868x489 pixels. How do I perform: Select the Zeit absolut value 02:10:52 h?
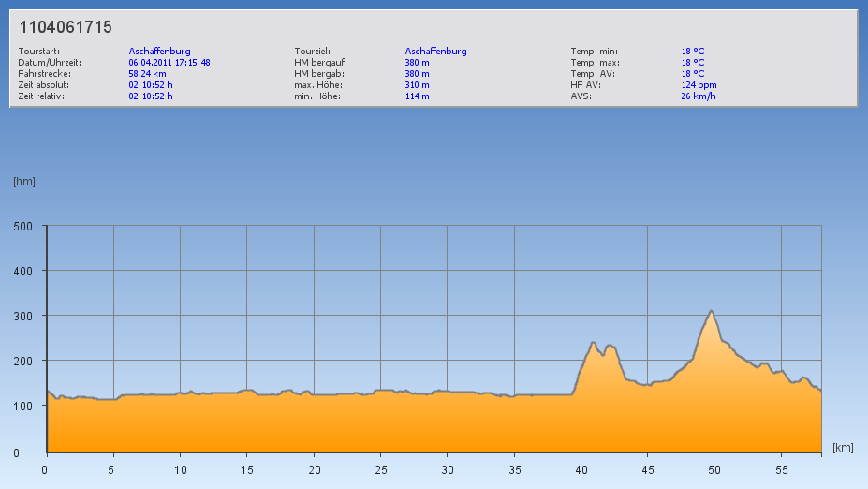point(151,85)
